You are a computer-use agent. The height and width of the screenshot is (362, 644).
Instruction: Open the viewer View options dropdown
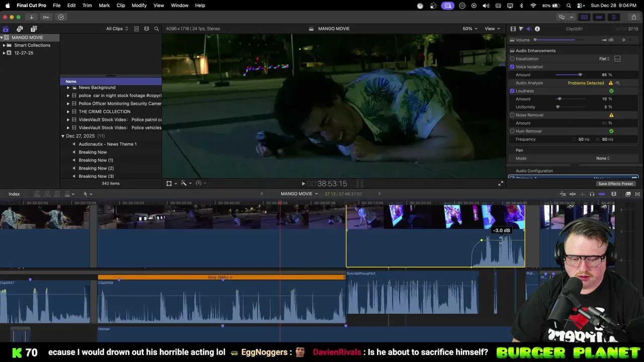[x=492, y=29]
